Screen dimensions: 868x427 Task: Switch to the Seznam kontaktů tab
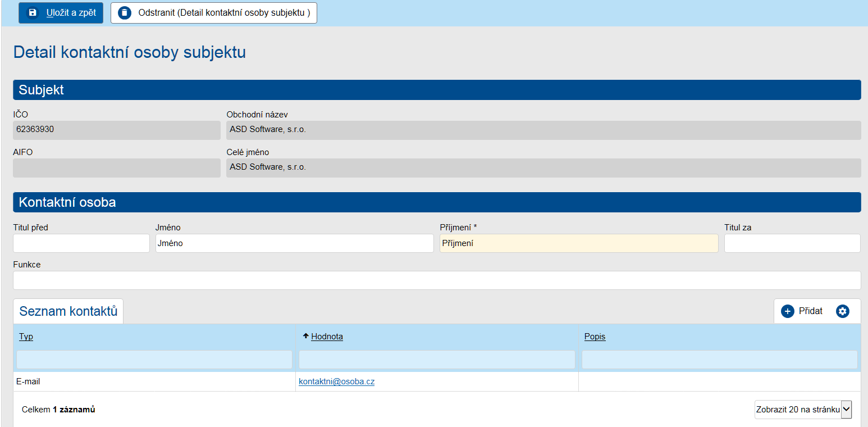click(68, 311)
